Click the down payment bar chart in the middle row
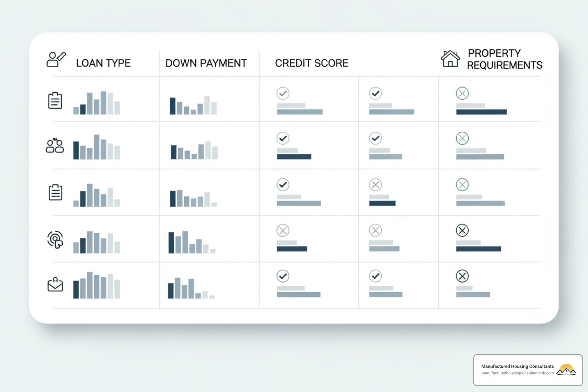 (x=193, y=198)
